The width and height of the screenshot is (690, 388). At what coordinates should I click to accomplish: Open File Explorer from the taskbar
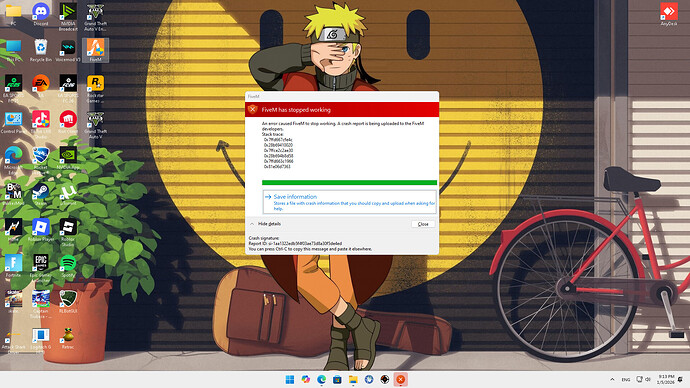(353, 379)
